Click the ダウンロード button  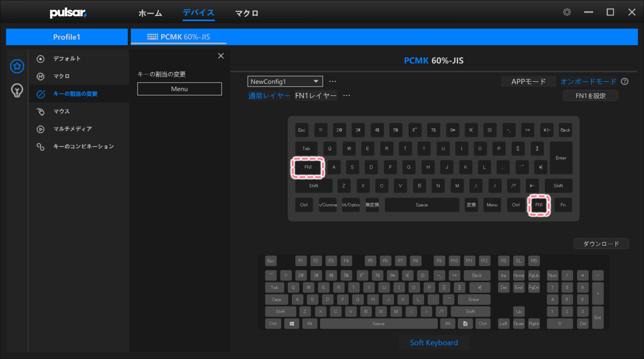pyautogui.click(x=601, y=244)
